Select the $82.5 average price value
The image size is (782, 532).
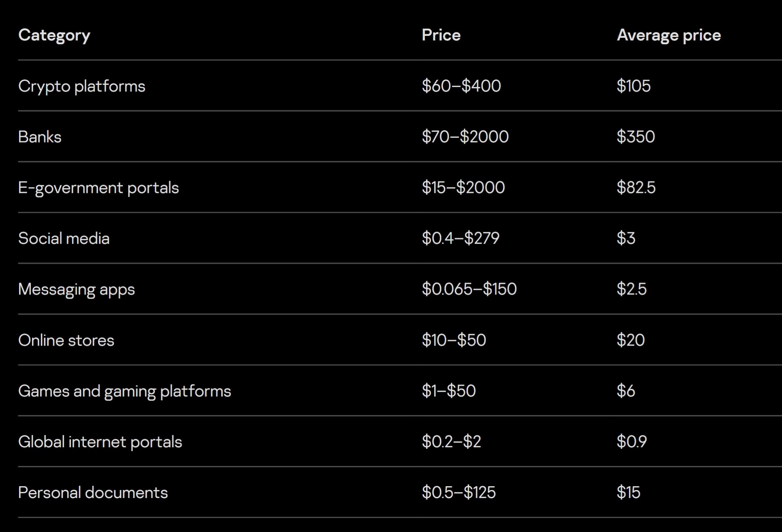coord(636,188)
